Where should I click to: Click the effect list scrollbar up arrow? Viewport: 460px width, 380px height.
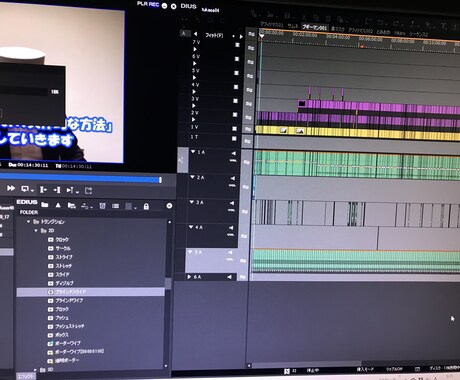click(170, 222)
